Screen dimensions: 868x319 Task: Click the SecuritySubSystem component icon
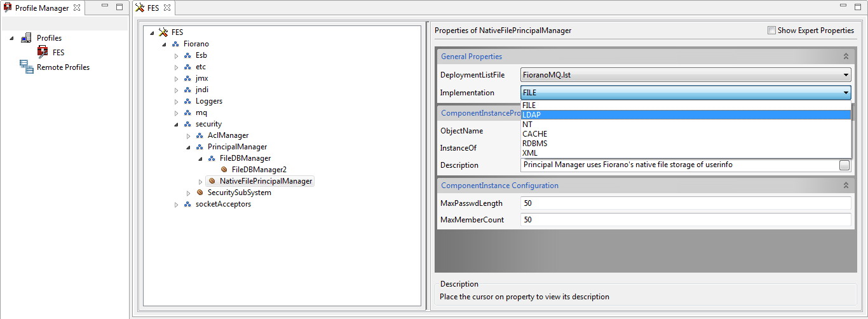tap(200, 193)
